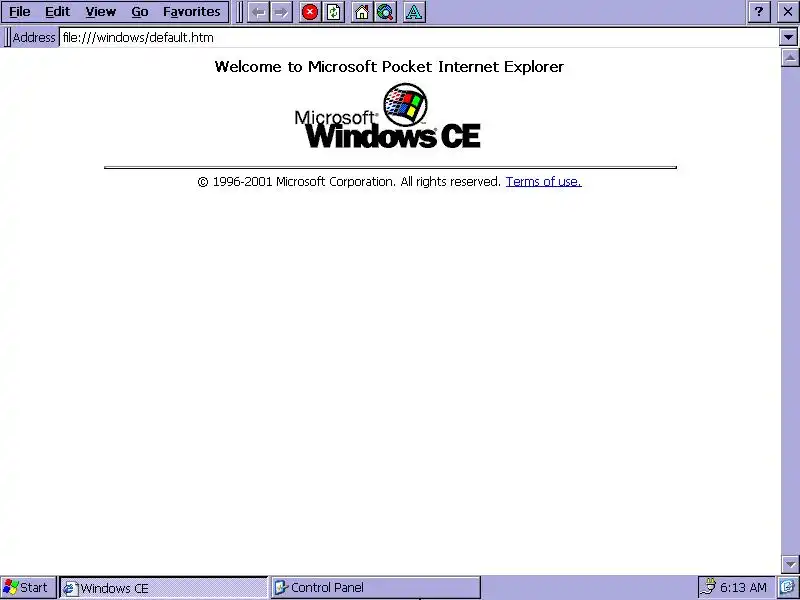This screenshot has width=800, height=600.
Task: Click the scrollbar down arrow
Action: [x=790, y=564]
